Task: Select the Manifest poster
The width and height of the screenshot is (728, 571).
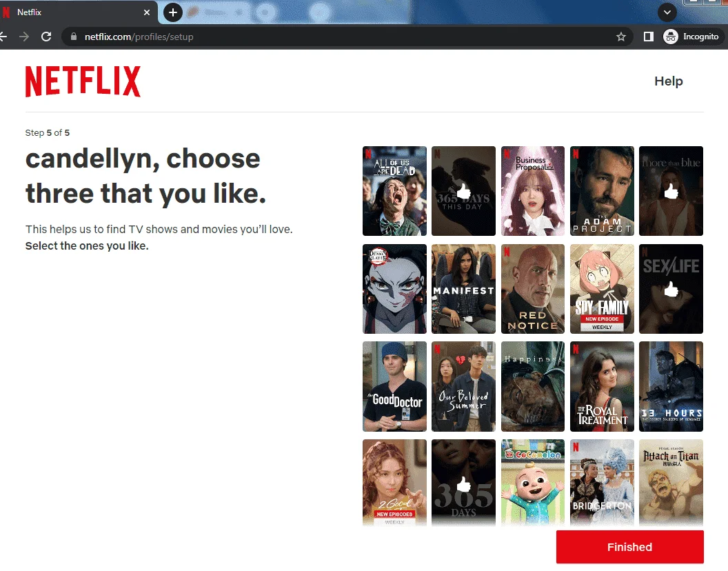Action: coord(463,289)
